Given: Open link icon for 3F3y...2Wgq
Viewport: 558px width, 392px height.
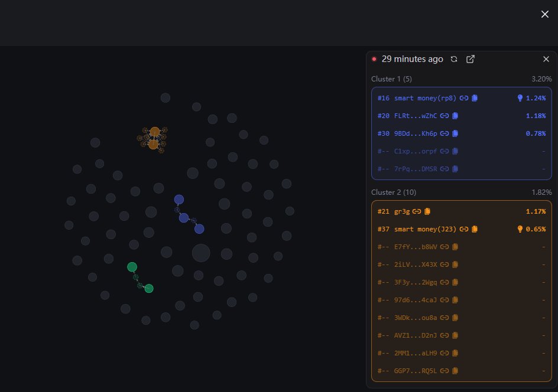Looking at the screenshot, I should (x=444, y=283).
